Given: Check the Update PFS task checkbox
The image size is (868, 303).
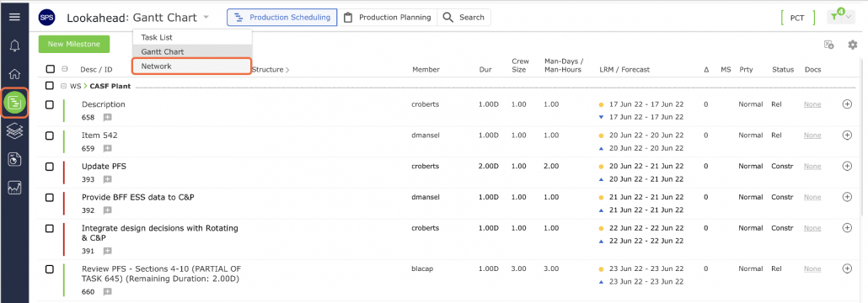Looking at the screenshot, I should [50, 167].
